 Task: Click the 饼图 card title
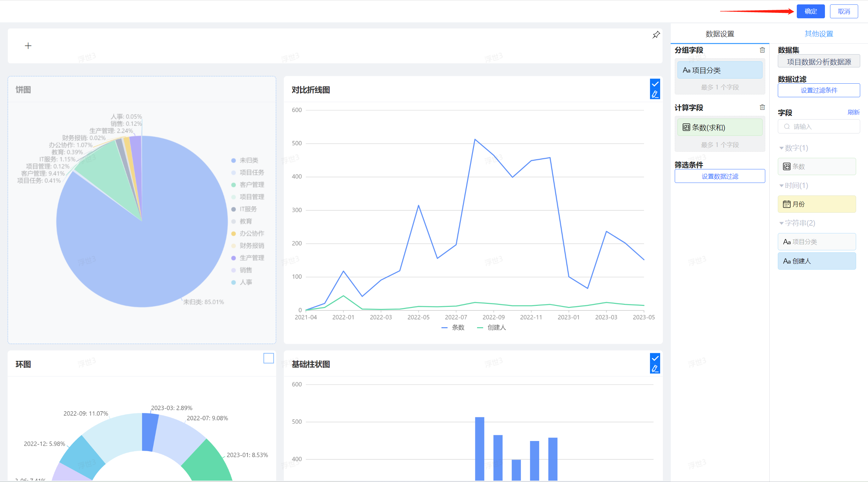click(x=23, y=90)
